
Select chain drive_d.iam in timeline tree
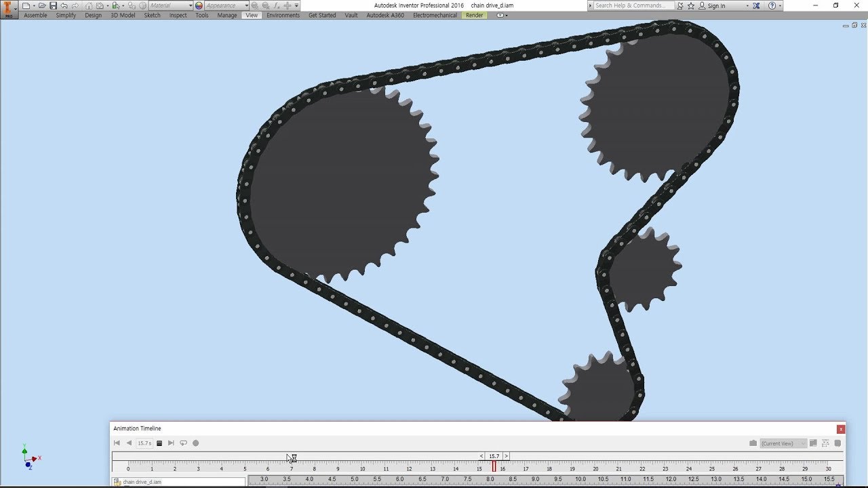(142, 482)
